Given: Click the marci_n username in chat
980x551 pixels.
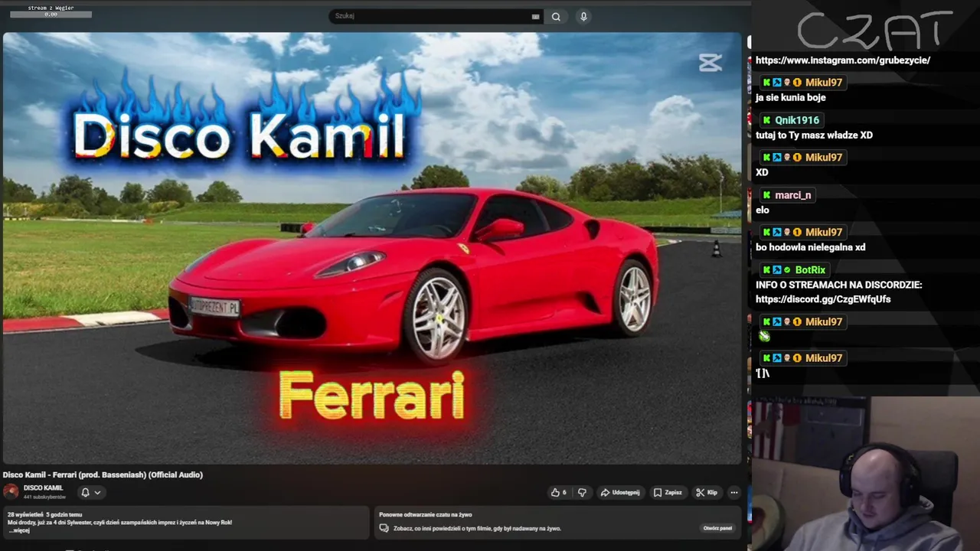Looking at the screenshot, I should (x=792, y=195).
